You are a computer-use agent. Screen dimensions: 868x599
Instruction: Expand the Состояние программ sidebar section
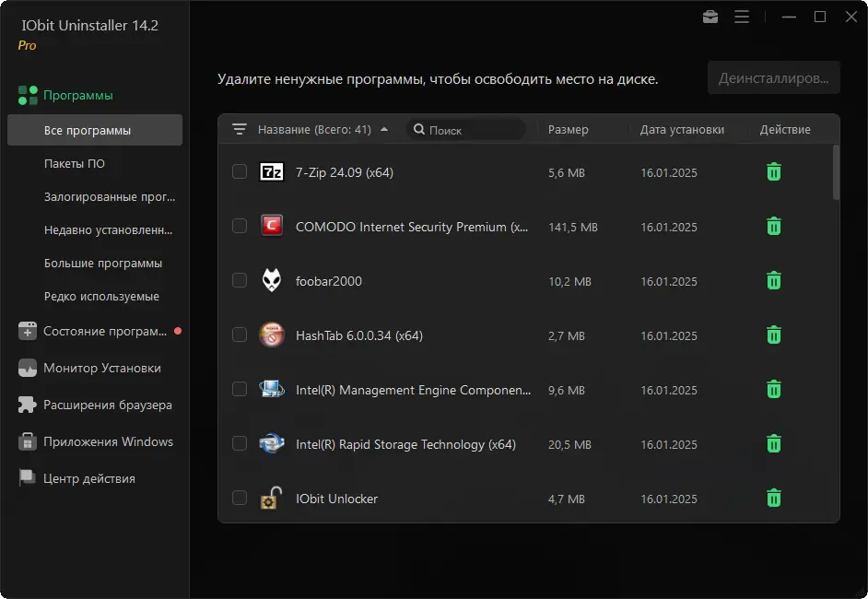click(x=105, y=331)
